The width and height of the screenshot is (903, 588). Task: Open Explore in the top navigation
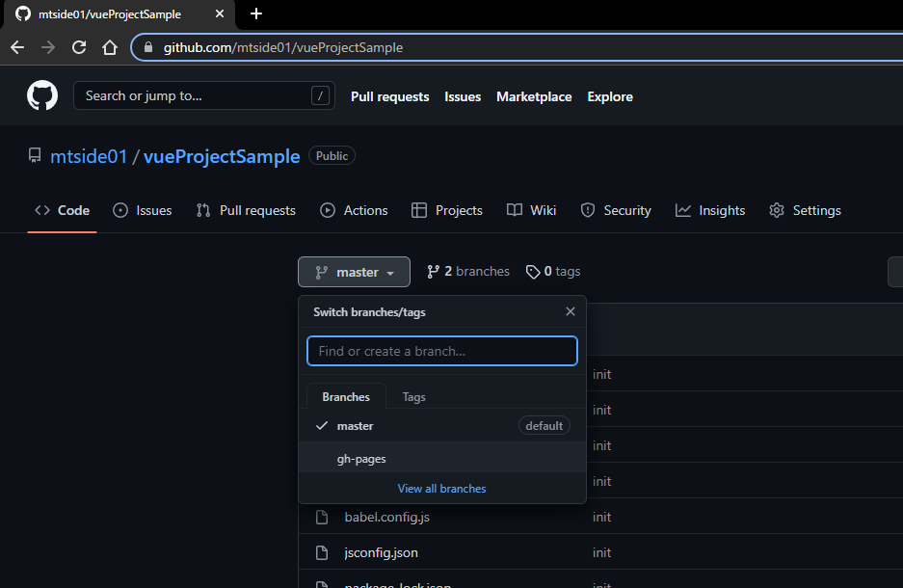pos(610,96)
